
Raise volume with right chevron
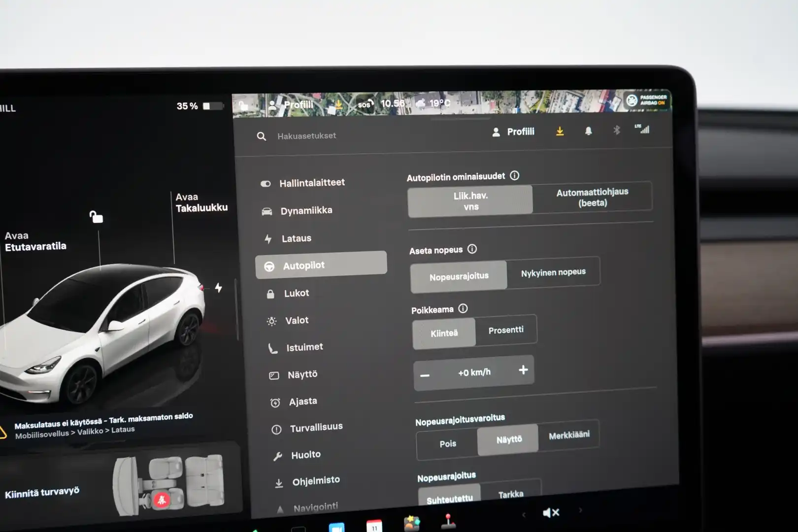coord(580,510)
